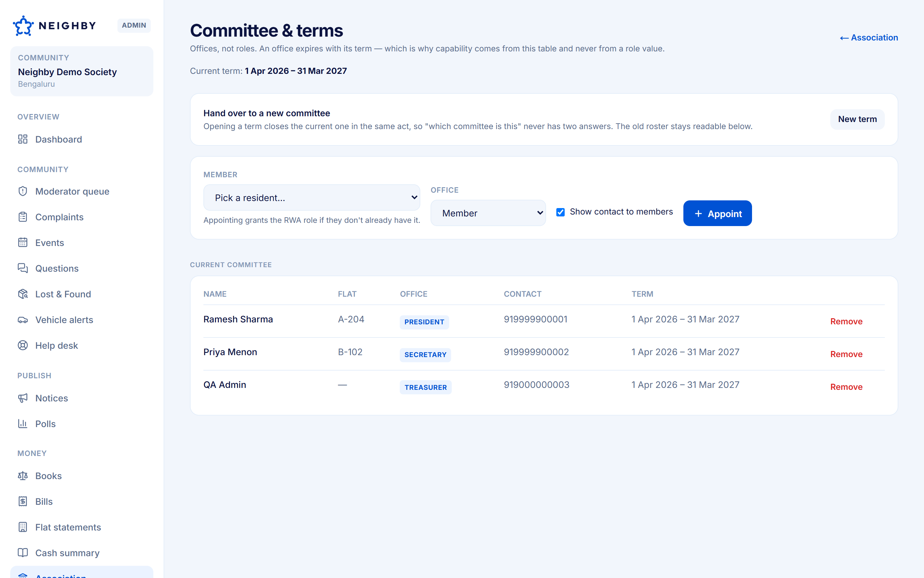Click the Moderator queue shield icon

coord(23,191)
